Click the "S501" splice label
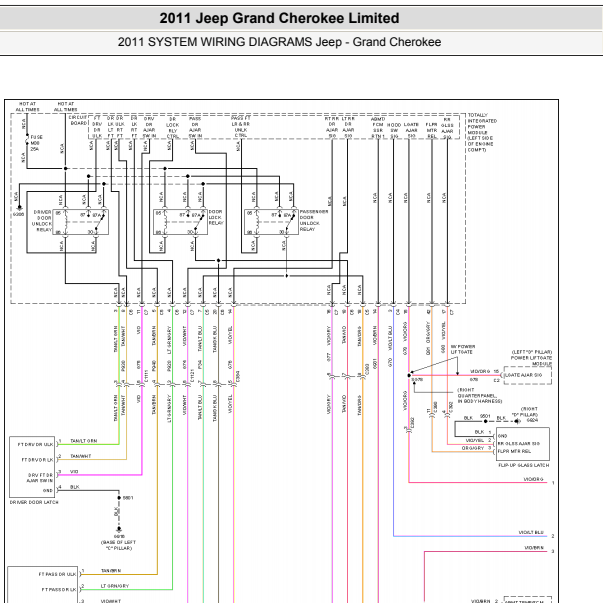Viewport: 603px width, 603px height. pos(485,416)
